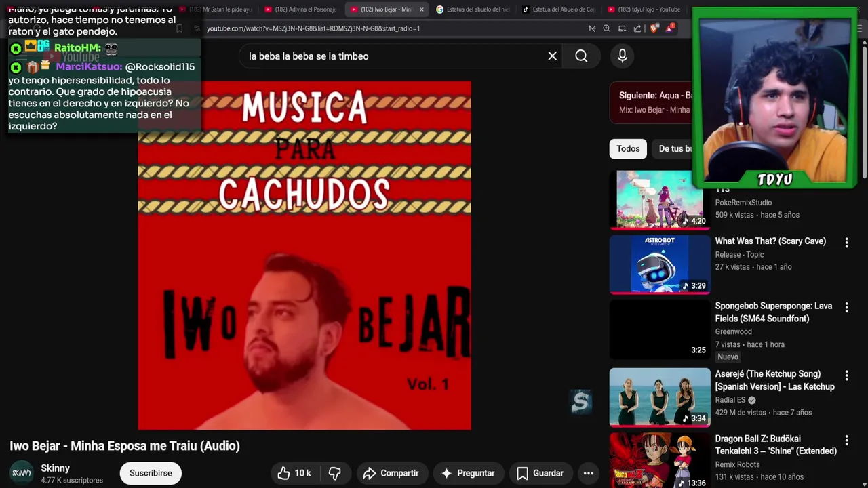Open Dragon Ball Z Budōkai Tenkaichi 3 title
Screen dimensions: 868x488
776,445
